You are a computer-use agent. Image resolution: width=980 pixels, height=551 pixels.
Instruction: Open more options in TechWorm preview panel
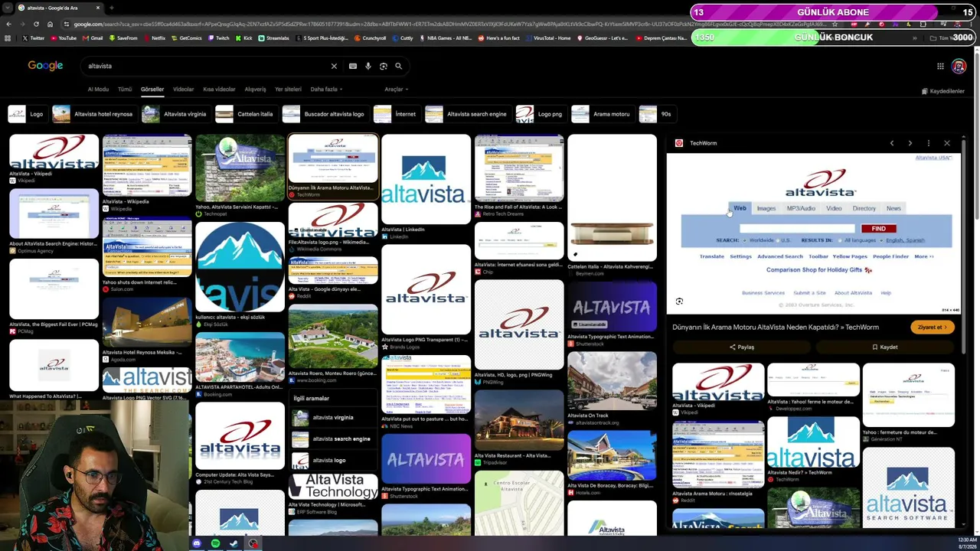pyautogui.click(x=929, y=143)
